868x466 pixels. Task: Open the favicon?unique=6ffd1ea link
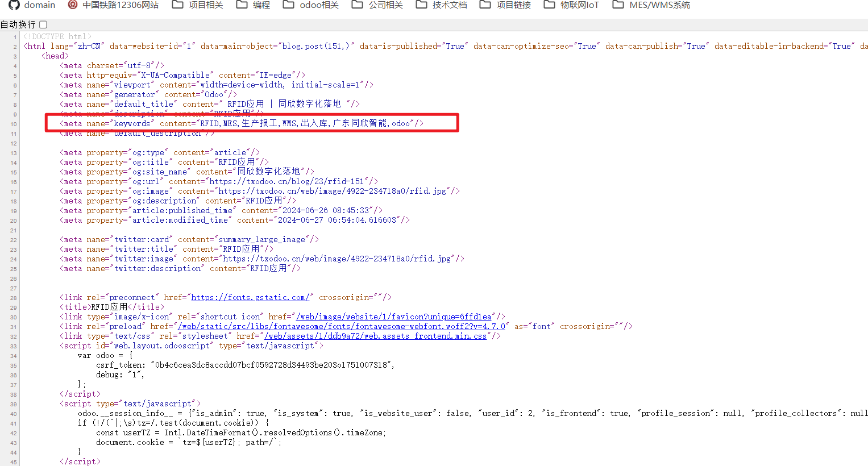(393, 317)
